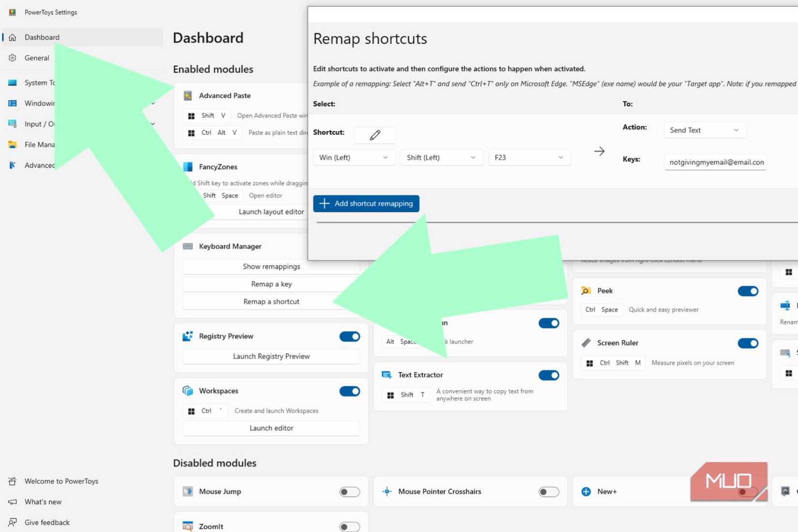This screenshot has height=532, width=798.
Task: Turn off the Workspaces toggle
Action: (350, 391)
